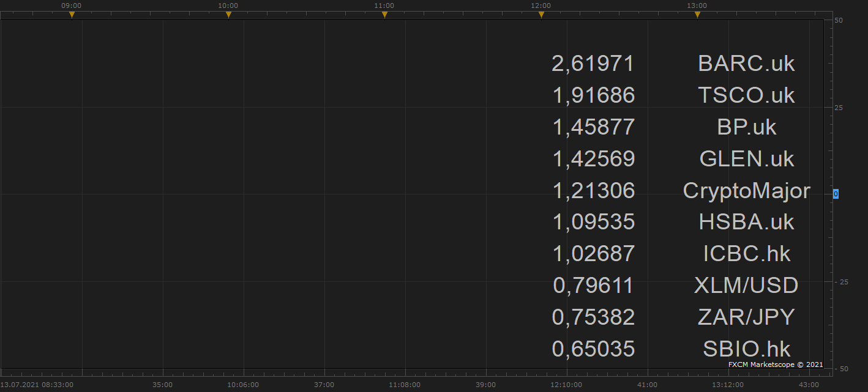This screenshot has height=392, width=868.
Task: Select the ZAR/JPY symbol label
Action: tap(746, 317)
